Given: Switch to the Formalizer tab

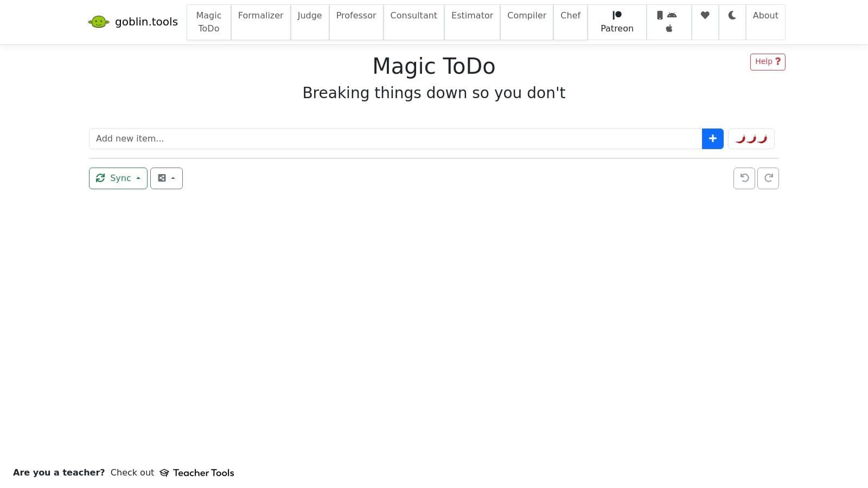Looking at the screenshot, I should click(260, 15).
